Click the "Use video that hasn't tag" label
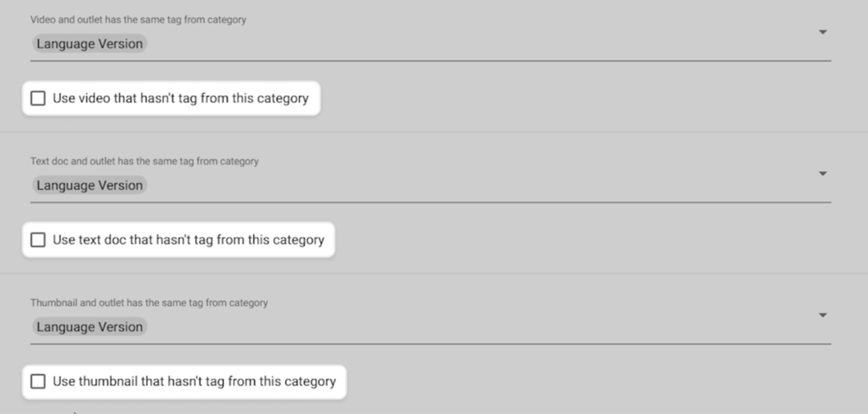The height and width of the screenshot is (414, 868). (181, 99)
